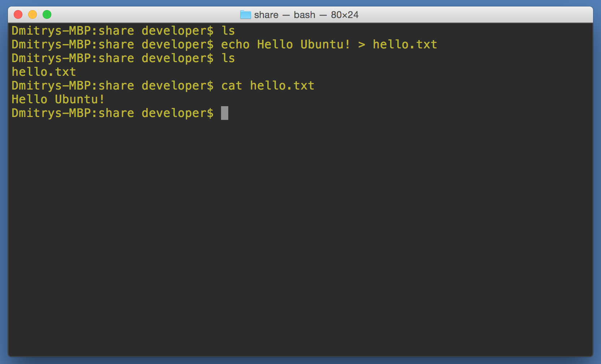Viewport: 601px width, 364px height.
Task: Click the last prompt "Dmitrys-MBP:share developer$"
Action: 112,113
